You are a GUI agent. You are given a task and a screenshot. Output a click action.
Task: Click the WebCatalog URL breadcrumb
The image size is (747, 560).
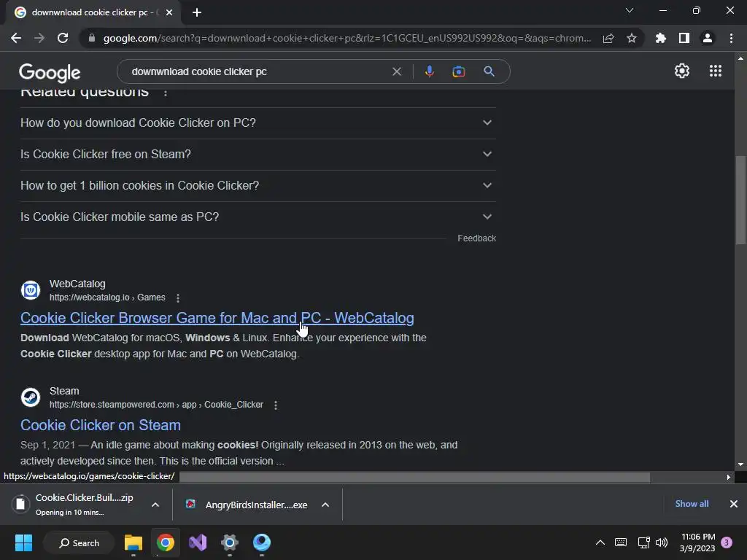pyautogui.click(x=107, y=297)
